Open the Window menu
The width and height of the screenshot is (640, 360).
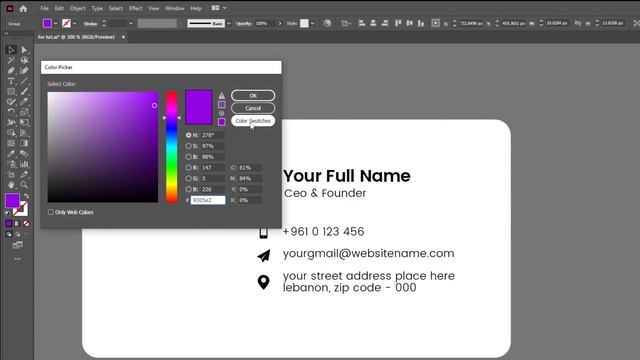coord(175,8)
